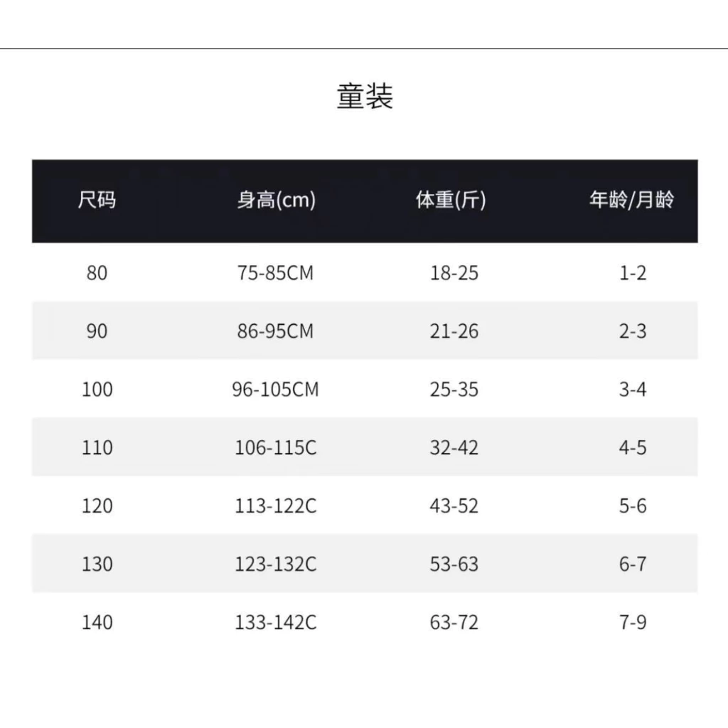Click the 63-72 weight cell

coord(454,622)
